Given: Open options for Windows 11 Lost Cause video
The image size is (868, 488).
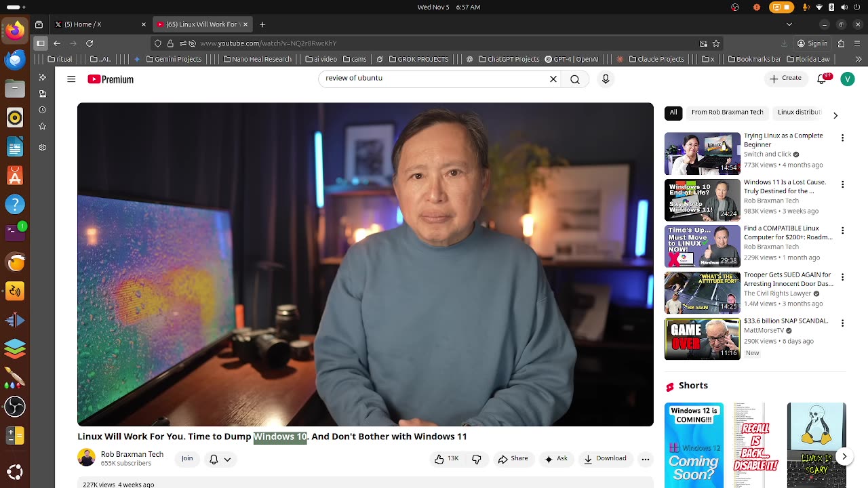Looking at the screenshot, I should [x=842, y=184].
